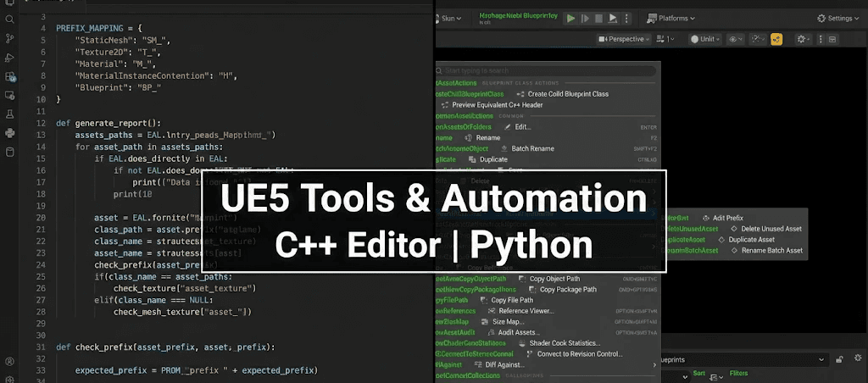The width and height of the screenshot is (868, 383).
Task: Choose Audit Assets... entry
Action: click(x=515, y=333)
